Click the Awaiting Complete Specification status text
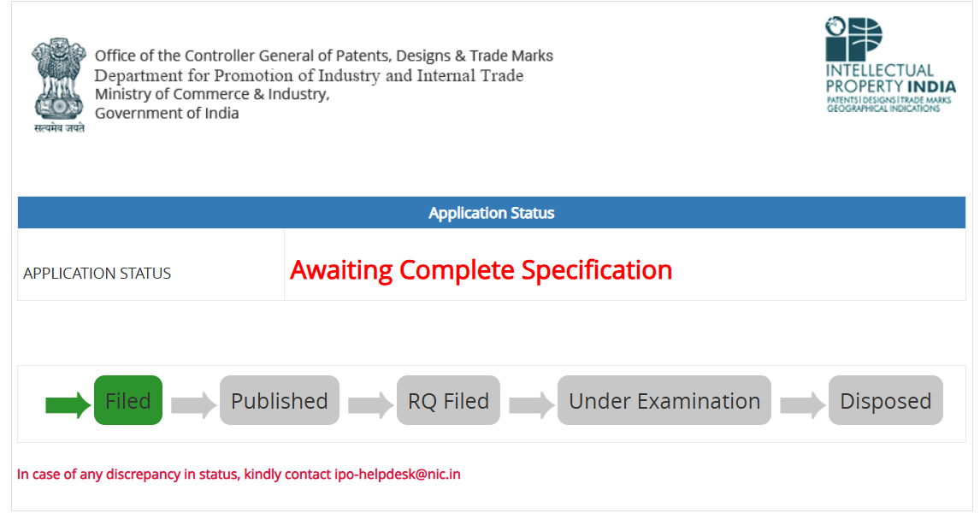This screenshot has height=513, width=980. tap(481, 270)
